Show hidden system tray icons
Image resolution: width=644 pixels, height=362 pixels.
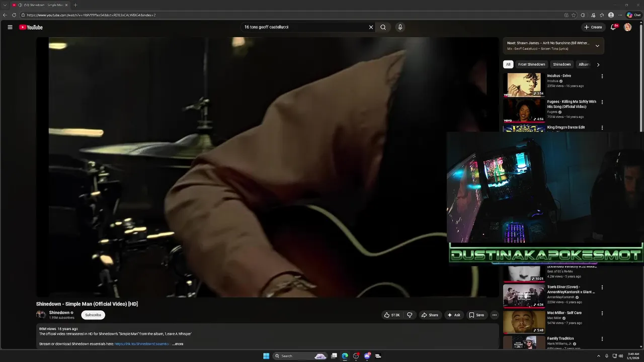pos(598,356)
